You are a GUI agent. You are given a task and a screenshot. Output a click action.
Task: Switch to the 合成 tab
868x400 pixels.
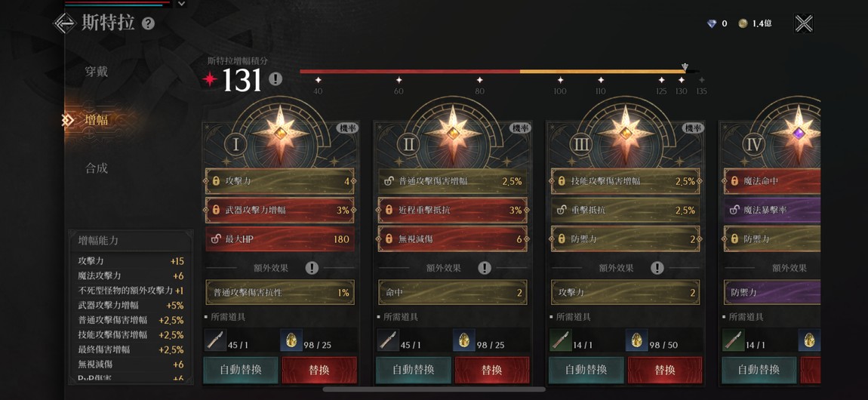click(97, 168)
